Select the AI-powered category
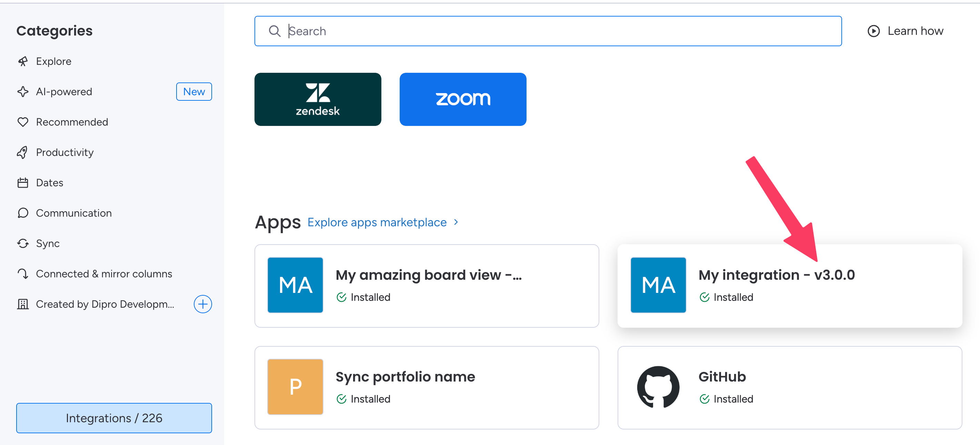Viewport: 980px width, 445px height. point(64,92)
